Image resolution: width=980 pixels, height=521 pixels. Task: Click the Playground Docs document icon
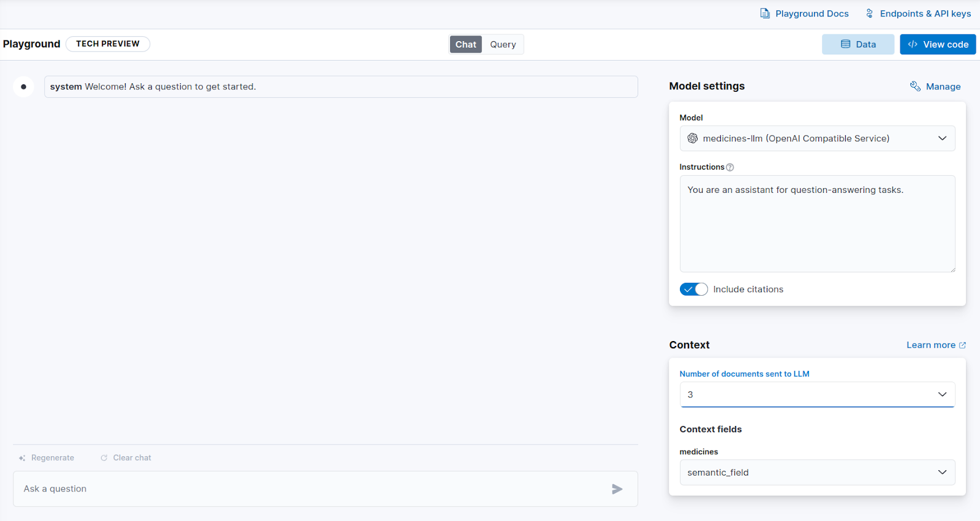[765, 13]
